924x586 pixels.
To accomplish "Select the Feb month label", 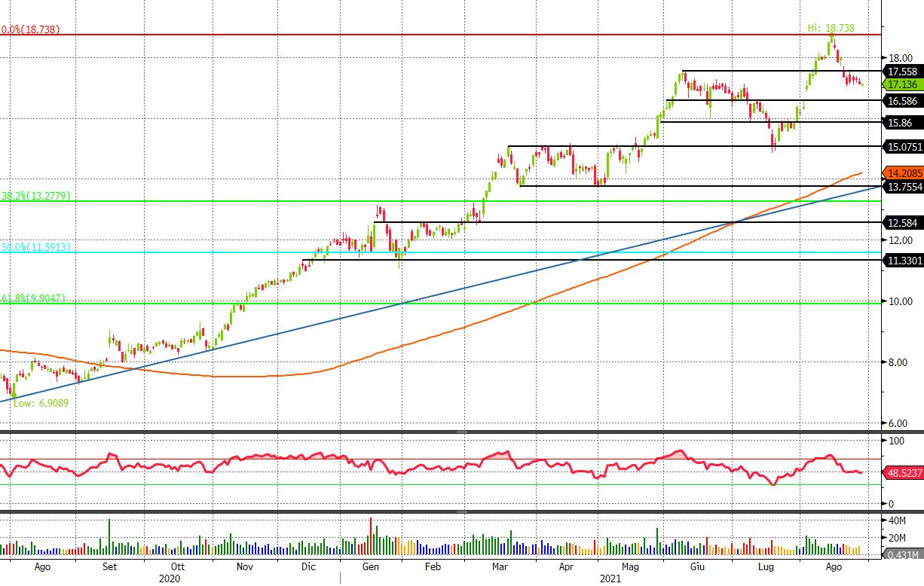I will click(433, 566).
